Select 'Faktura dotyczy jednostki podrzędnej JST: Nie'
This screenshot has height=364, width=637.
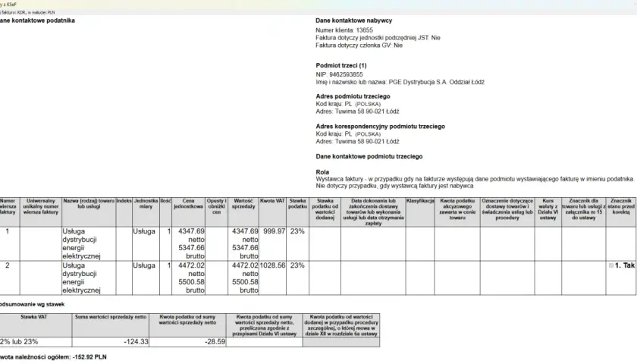point(378,38)
